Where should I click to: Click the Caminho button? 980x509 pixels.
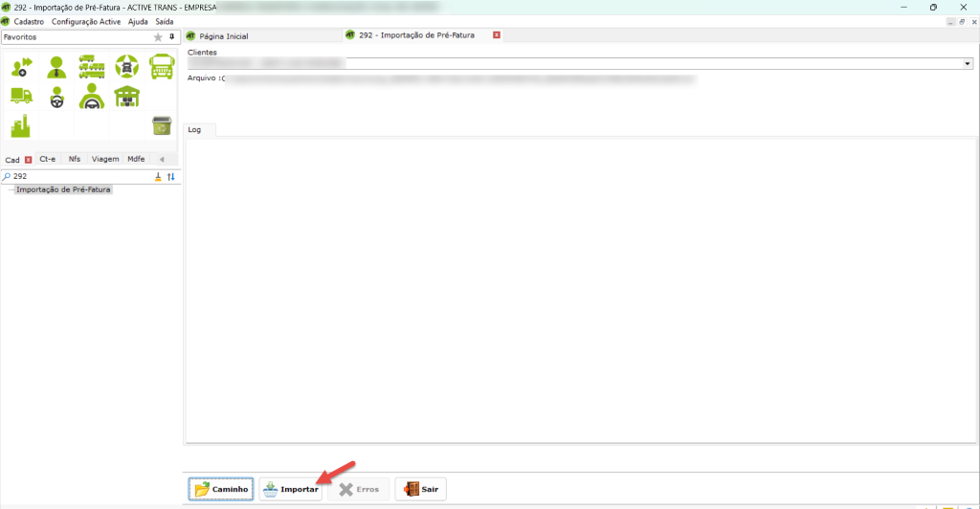click(x=221, y=489)
